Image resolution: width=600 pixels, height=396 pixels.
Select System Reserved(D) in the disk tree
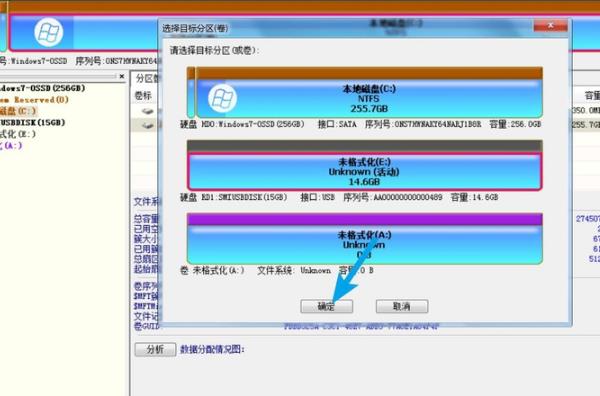34,99
